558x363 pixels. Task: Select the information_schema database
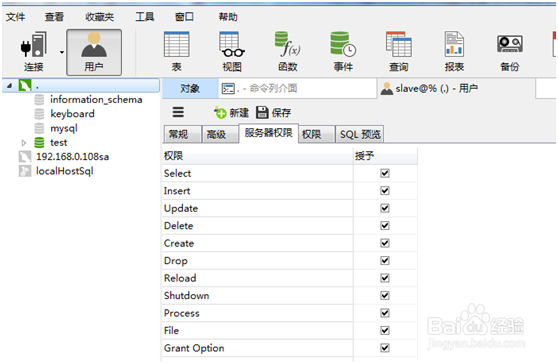(x=96, y=100)
